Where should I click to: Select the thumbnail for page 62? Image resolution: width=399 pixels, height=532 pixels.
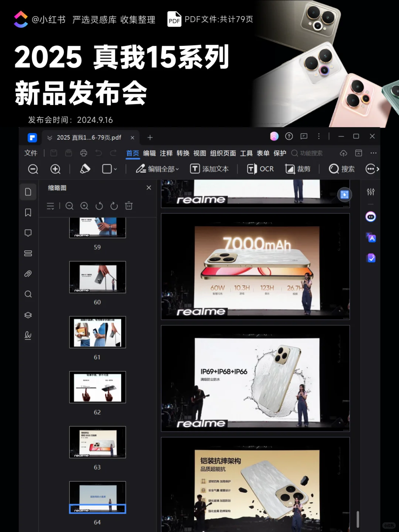click(97, 387)
